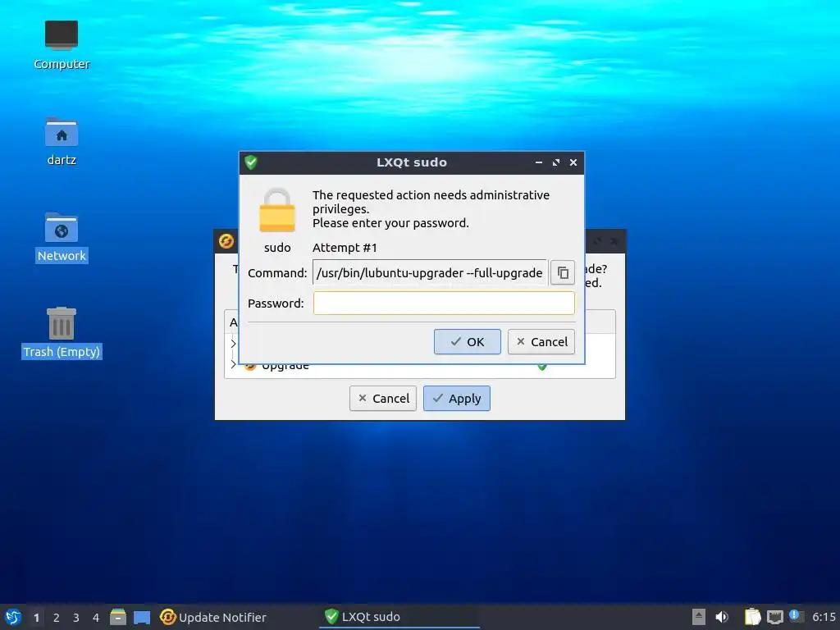
Task: Click the Attempt #1 label
Action: (345, 248)
